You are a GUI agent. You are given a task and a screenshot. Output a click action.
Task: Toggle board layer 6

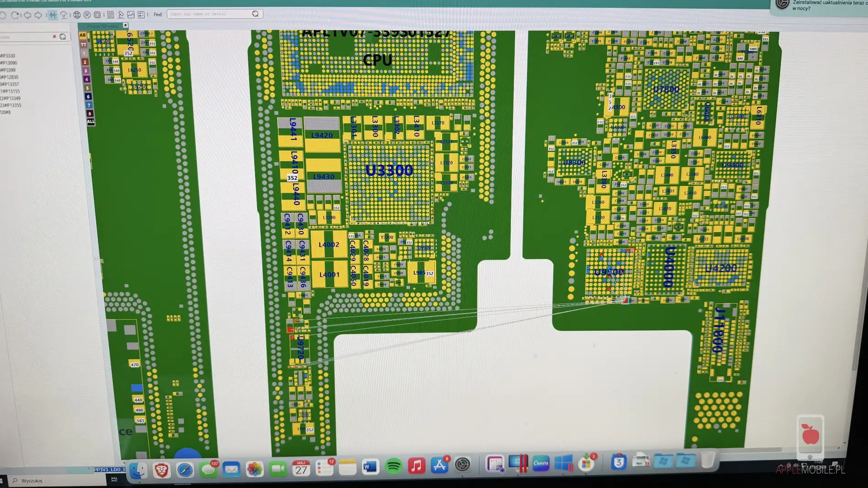[88, 96]
